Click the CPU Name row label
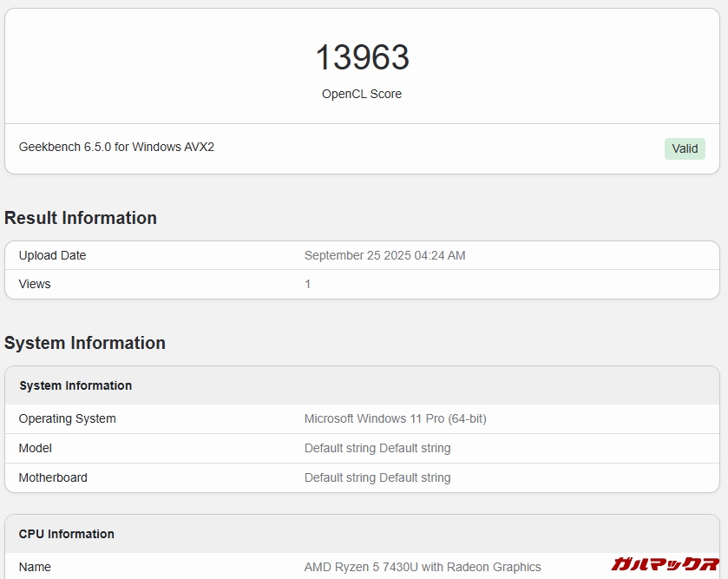The image size is (728, 579). 35,567
